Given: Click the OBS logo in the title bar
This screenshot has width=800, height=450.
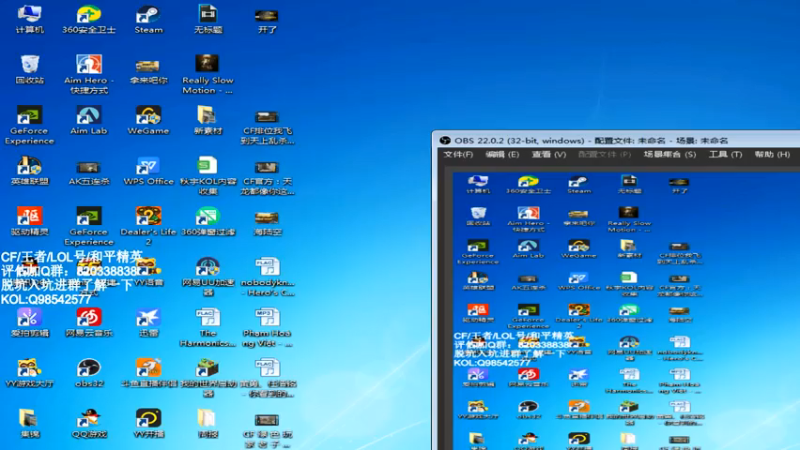Looking at the screenshot, I should (x=445, y=140).
